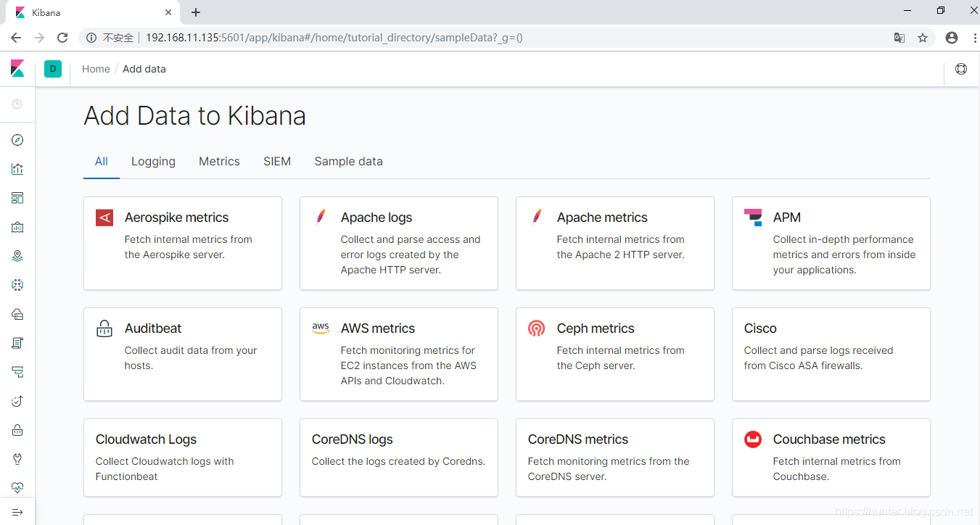980x525 pixels.
Task: Click the APM card icon
Action: [753, 218]
